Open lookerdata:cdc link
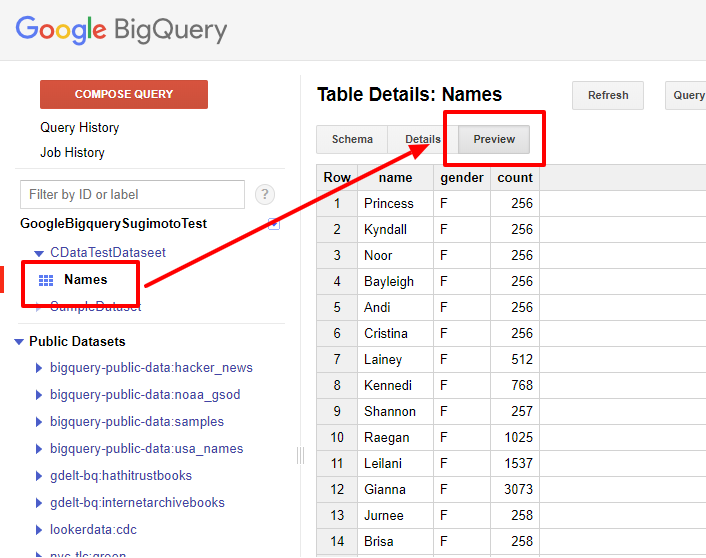This screenshot has height=558, width=706. coord(93,530)
